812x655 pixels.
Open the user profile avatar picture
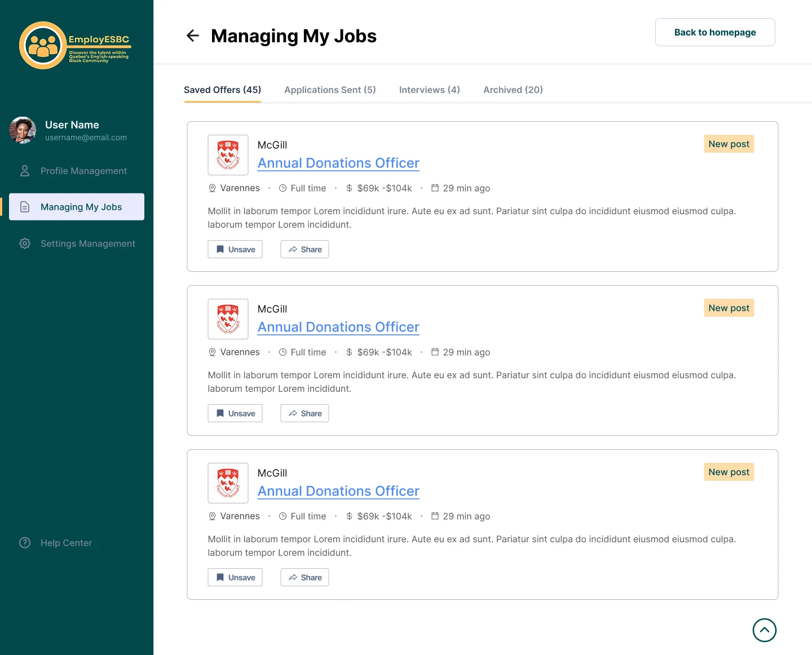click(x=23, y=130)
